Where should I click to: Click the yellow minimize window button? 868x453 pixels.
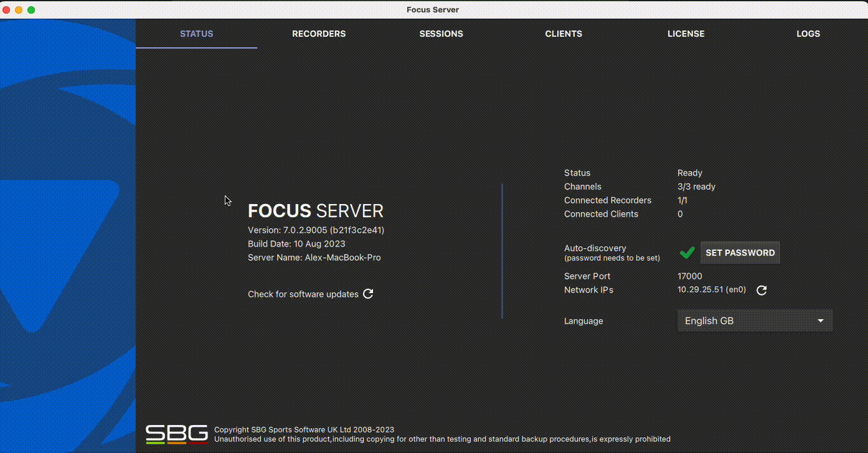click(19, 10)
